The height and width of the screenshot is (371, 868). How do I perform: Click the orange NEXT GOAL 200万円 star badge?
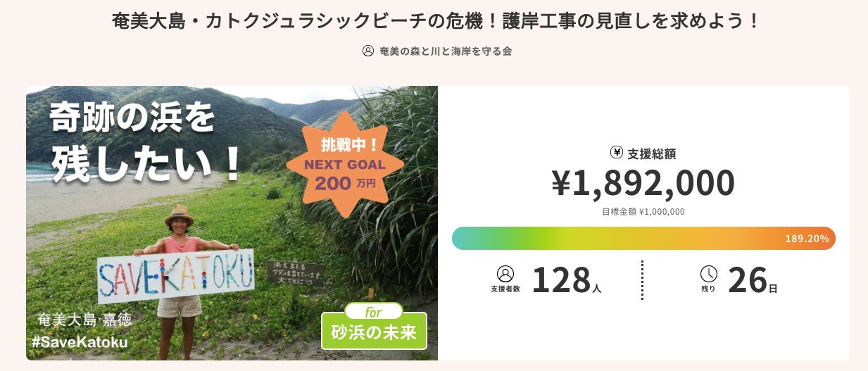point(345,165)
